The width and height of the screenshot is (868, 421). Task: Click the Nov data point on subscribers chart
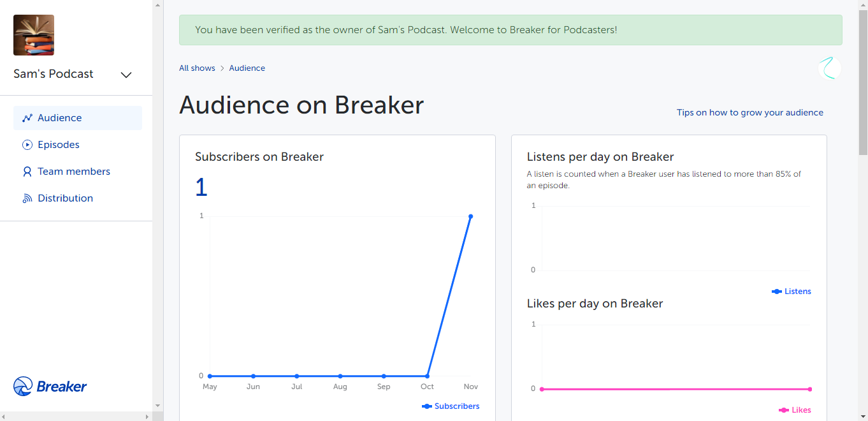point(471,216)
